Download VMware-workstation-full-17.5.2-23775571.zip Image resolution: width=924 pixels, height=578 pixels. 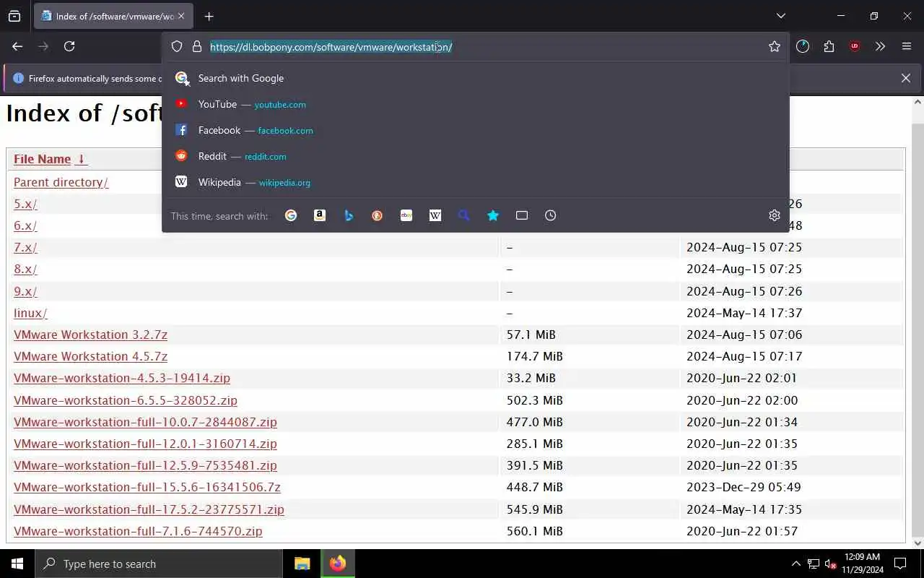pos(149,509)
